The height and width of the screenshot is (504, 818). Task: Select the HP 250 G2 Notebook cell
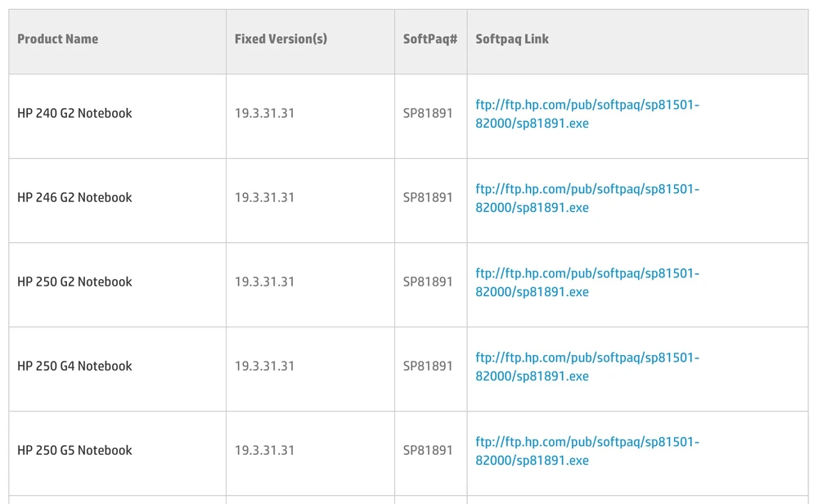click(74, 282)
